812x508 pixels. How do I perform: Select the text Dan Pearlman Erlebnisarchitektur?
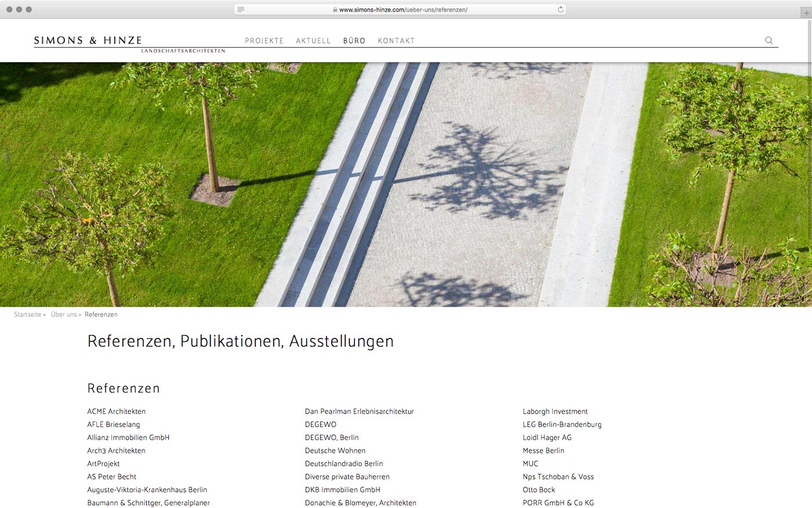(x=360, y=412)
